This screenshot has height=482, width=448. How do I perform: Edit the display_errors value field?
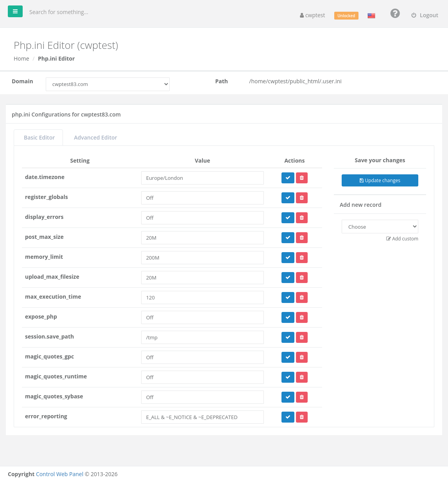coord(202,218)
